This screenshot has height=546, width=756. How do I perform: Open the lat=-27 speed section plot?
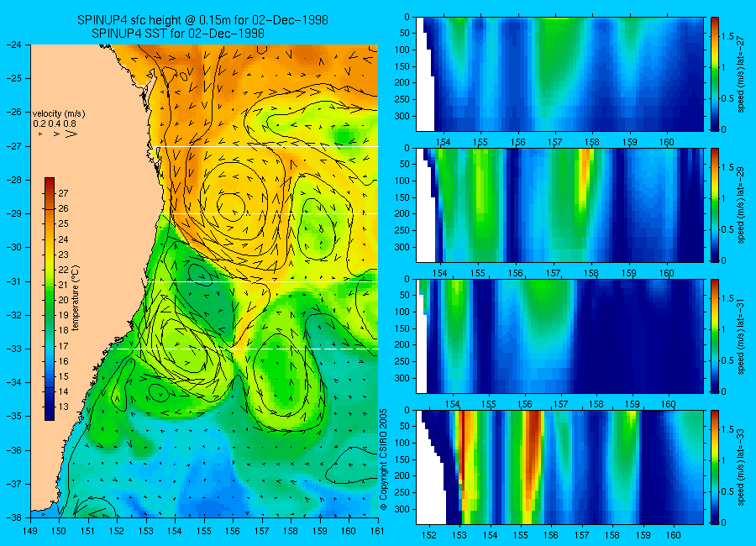click(x=559, y=74)
